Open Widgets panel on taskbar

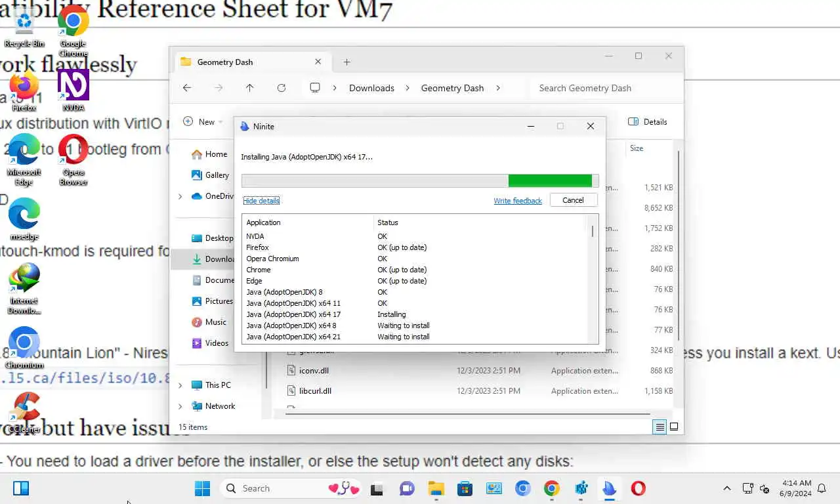click(21, 488)
